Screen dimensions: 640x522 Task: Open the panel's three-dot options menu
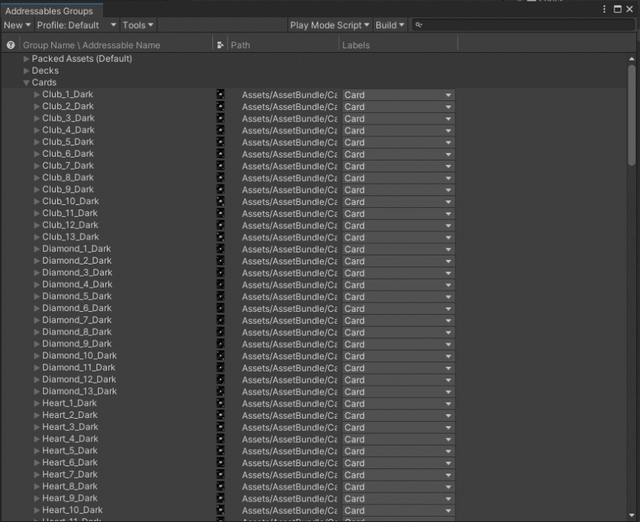tap(604, 9)
